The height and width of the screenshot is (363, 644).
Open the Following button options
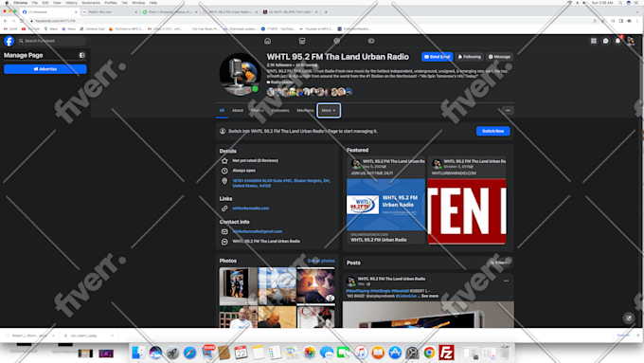470,57
